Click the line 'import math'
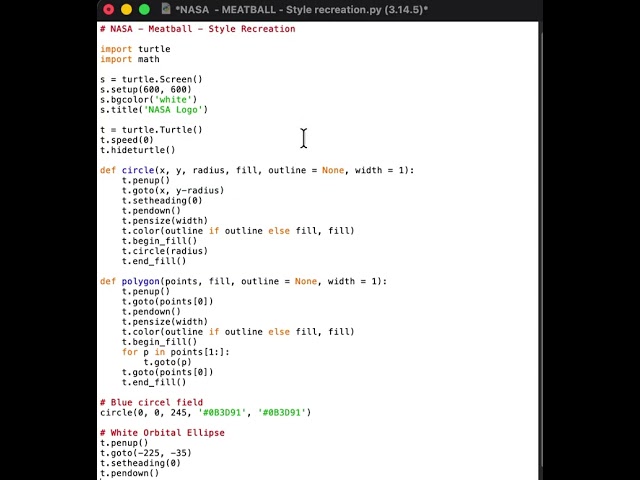640x480 pixels. click(130, 59)
